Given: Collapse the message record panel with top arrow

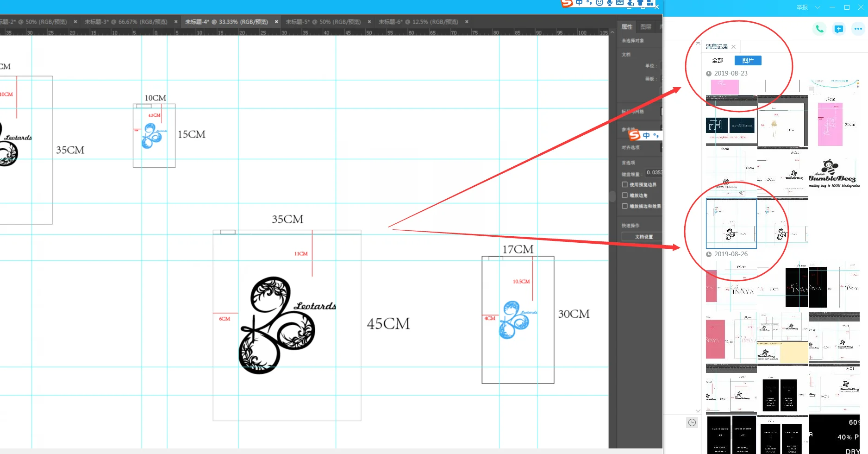Looking at the screenshot, I should coord(698,43).
